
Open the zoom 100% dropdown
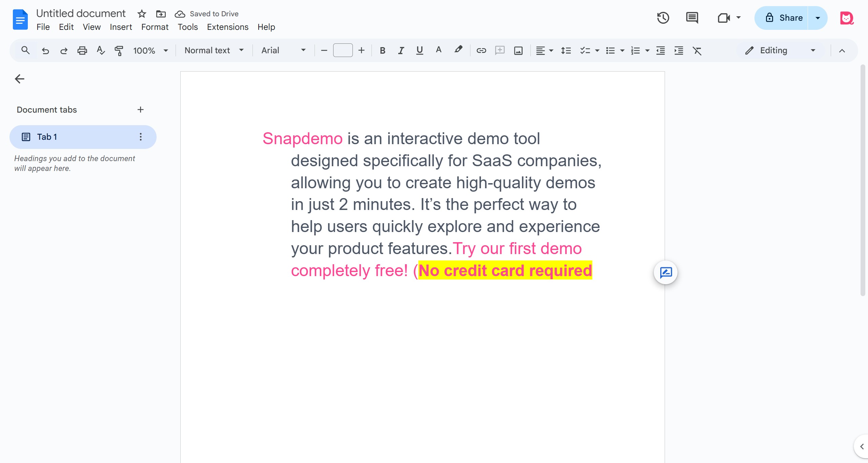(150, 51)
